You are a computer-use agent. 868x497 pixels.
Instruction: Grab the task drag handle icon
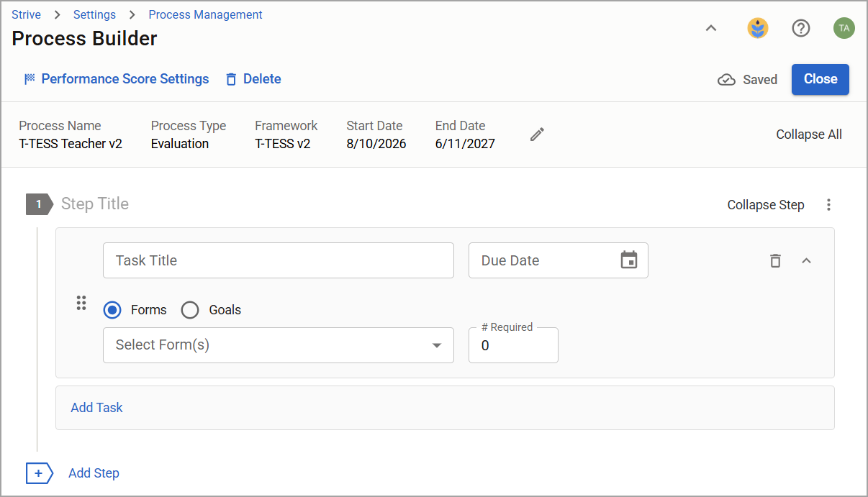click(x=81, y=303)
